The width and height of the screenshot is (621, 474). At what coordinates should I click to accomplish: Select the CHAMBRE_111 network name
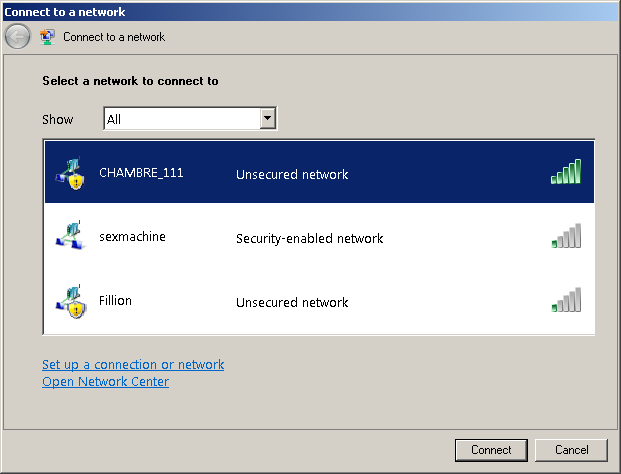[141, 173]
